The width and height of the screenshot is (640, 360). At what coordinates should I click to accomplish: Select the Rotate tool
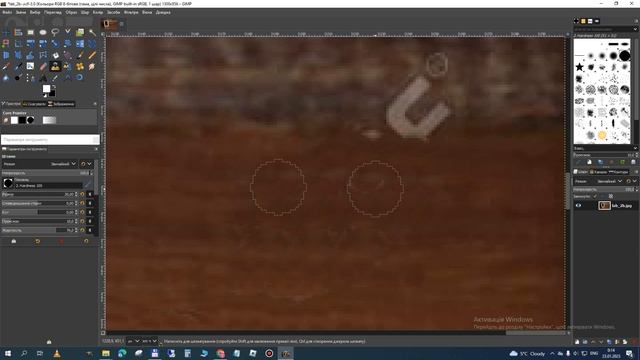31,44
